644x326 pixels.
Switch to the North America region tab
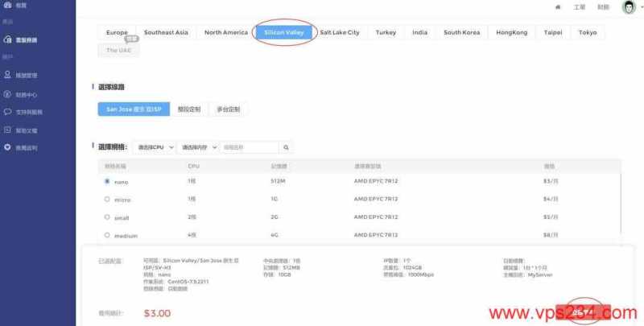pyautogui.click(x=226, y=32)
